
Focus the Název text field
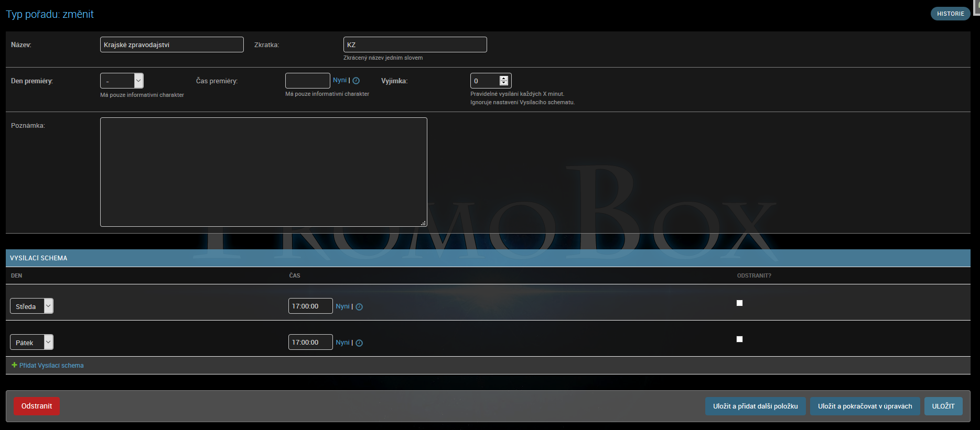171,45
